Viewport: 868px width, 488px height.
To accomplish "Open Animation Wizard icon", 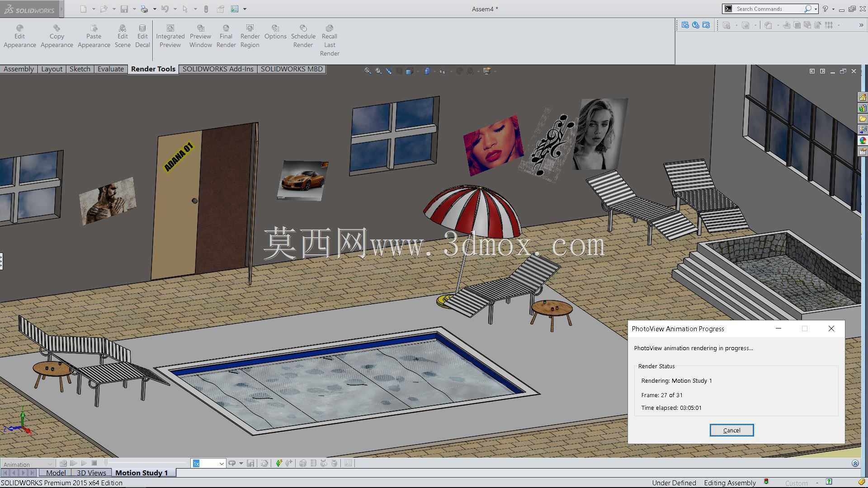I will [x=265, y=463].
